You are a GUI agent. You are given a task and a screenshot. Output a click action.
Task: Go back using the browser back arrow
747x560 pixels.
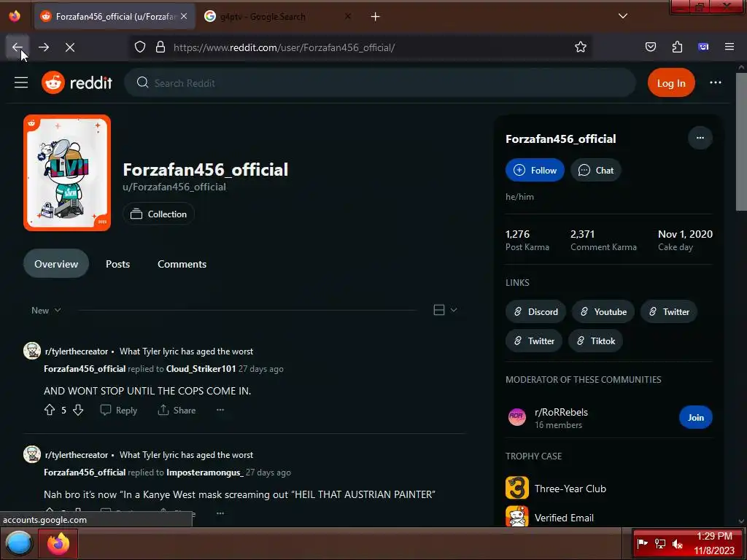(18, 47)
